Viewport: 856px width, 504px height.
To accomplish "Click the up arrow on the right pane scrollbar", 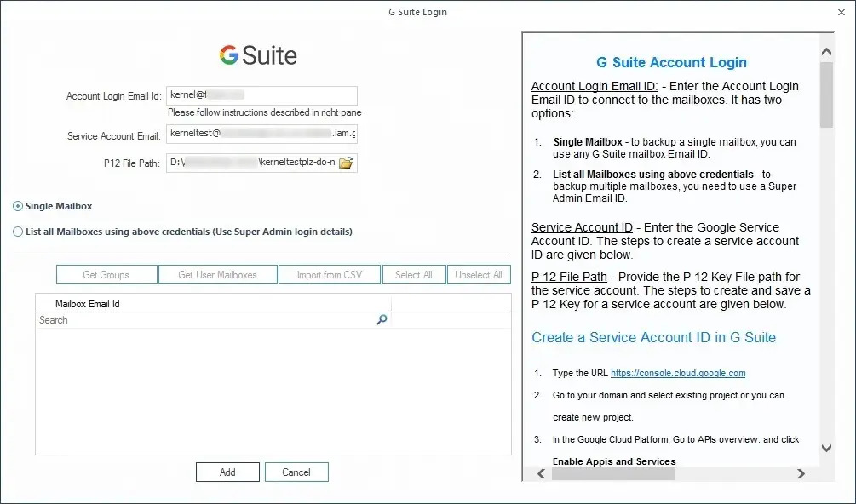I will click(826, 50).
